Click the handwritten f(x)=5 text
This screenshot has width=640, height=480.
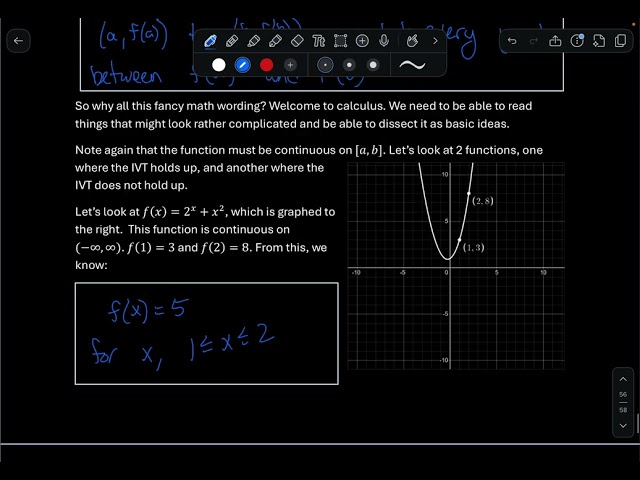(x=148, y=310)
